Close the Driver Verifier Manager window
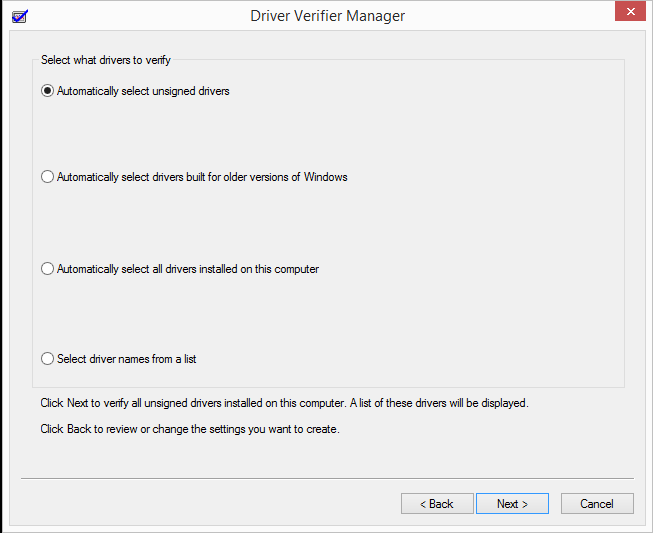Viewport: 653px width, 533px height. (x=627, y=14)
